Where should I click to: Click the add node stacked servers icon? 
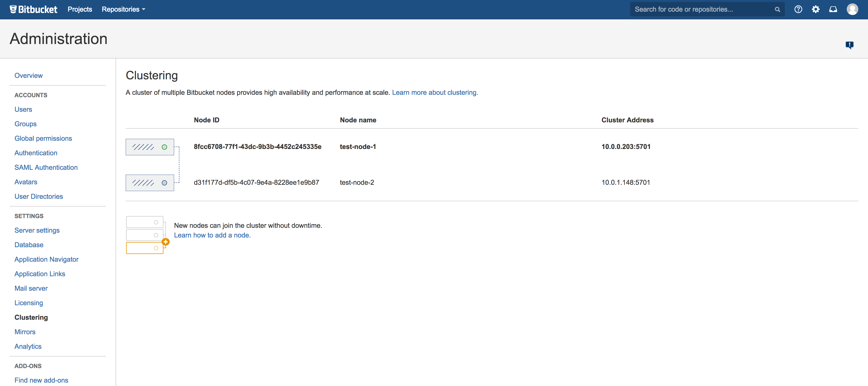point(147,235)
